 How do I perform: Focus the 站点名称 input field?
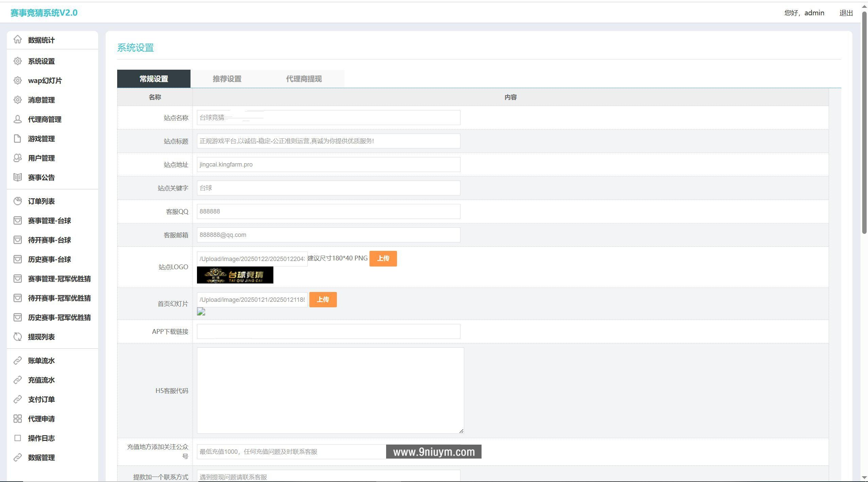click(329, 118)
